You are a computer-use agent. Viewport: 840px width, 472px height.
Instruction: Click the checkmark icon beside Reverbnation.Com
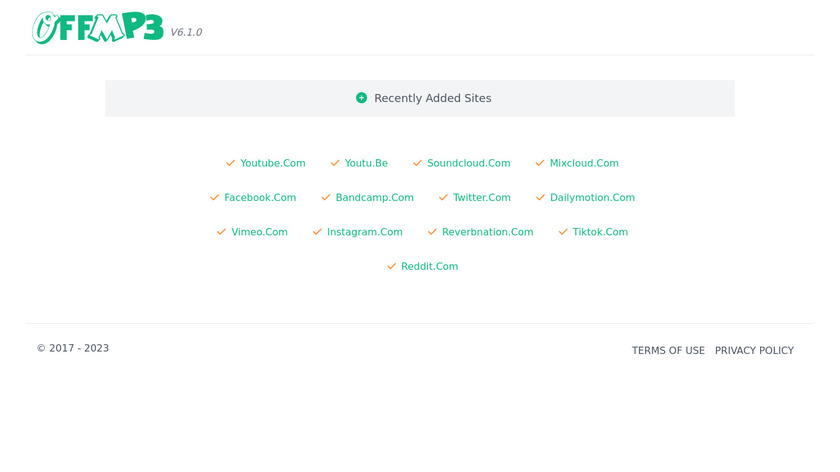[432, 231]
